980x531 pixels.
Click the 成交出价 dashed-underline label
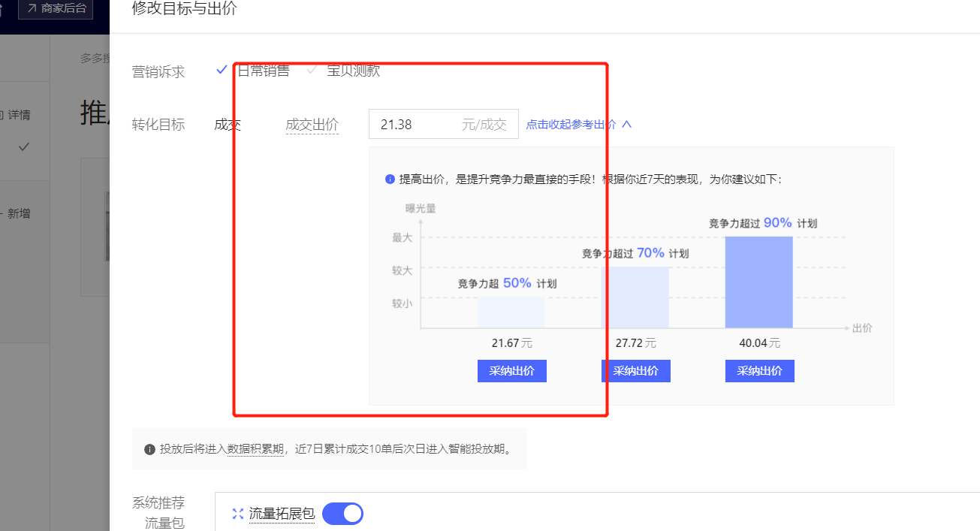(x=312, y=124)
